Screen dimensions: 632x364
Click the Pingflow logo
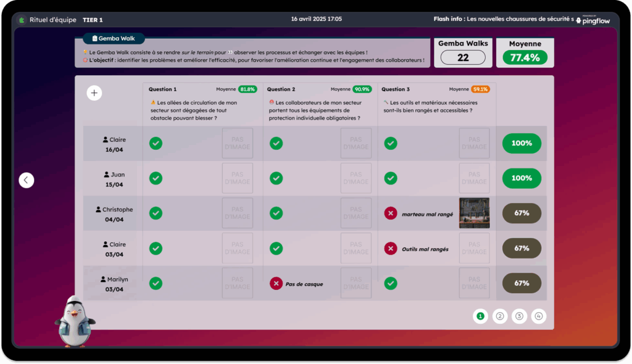pos(592,20)
